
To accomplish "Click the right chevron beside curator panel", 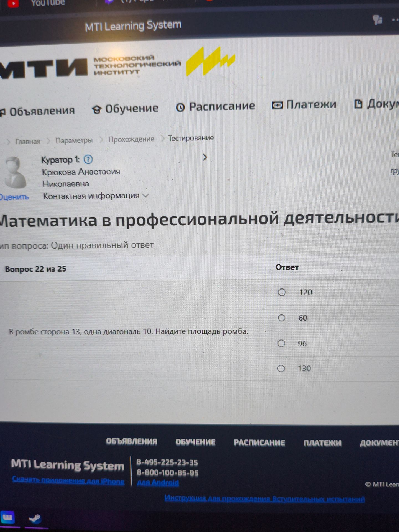I will pyautogui.click(x=205, y=157).
